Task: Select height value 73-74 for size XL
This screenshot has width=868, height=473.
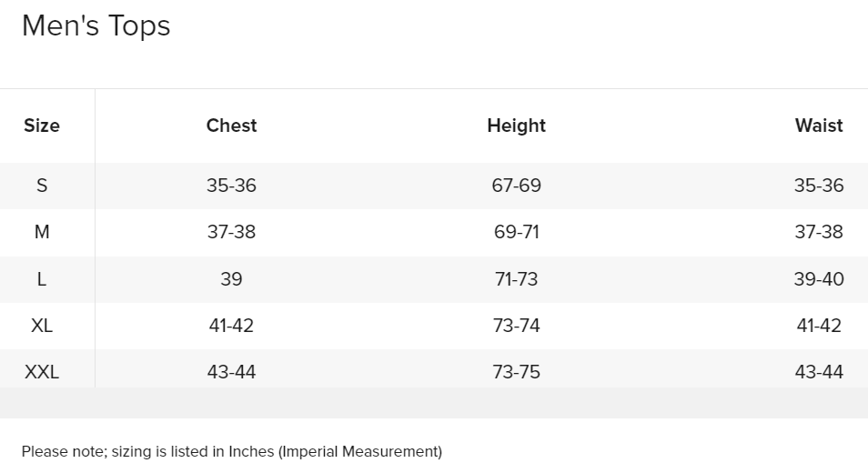Action: [517, 326]
